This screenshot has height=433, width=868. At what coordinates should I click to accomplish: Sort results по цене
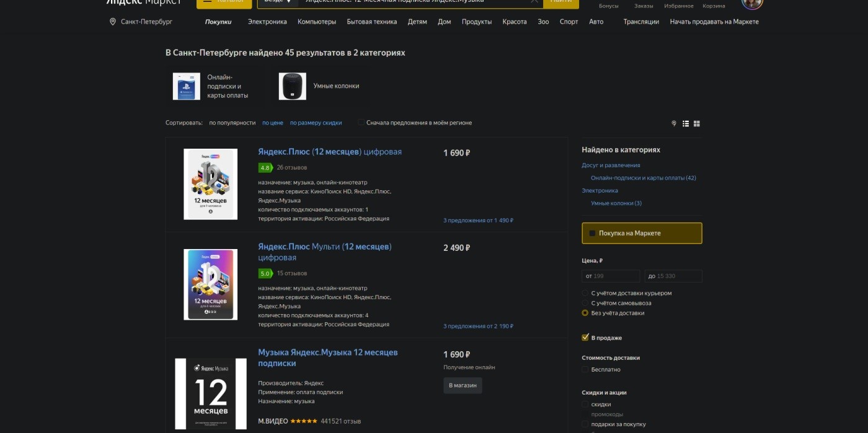tap(273, 123)
